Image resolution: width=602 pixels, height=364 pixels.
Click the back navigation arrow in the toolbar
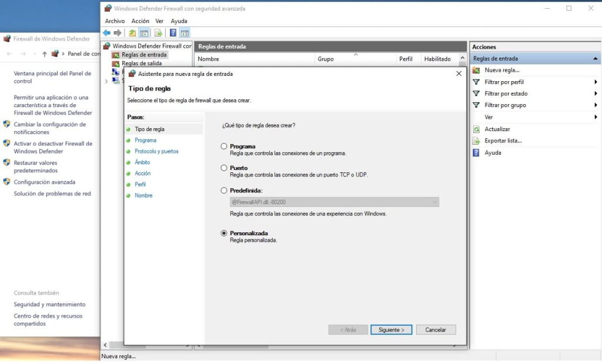[107, 33]
